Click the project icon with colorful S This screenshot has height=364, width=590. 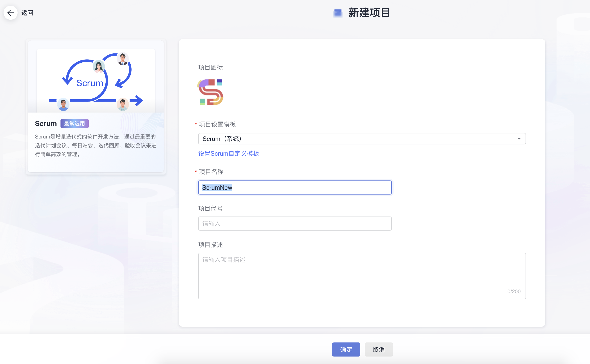210,92
